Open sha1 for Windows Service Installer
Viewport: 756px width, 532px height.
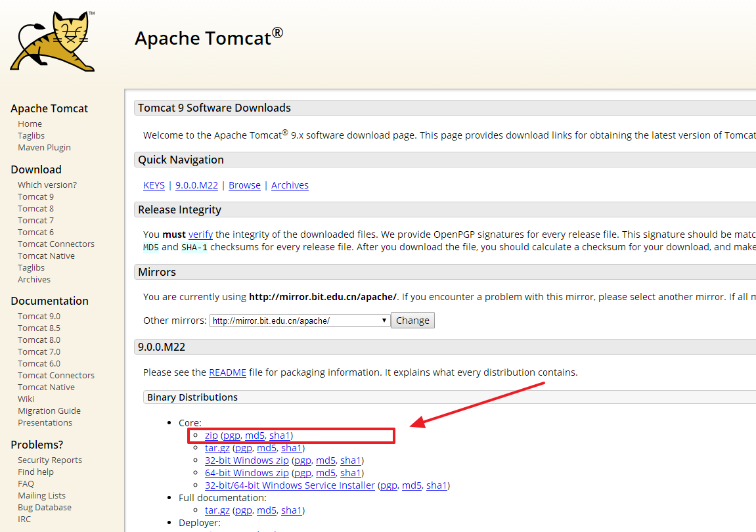[437, 486]
